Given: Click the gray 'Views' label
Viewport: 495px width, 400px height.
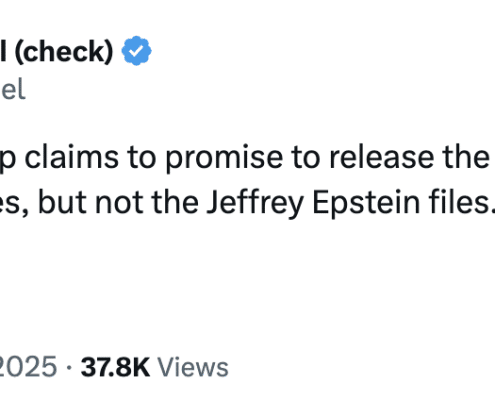Looking at the screenshot, I should coord(193,367).
